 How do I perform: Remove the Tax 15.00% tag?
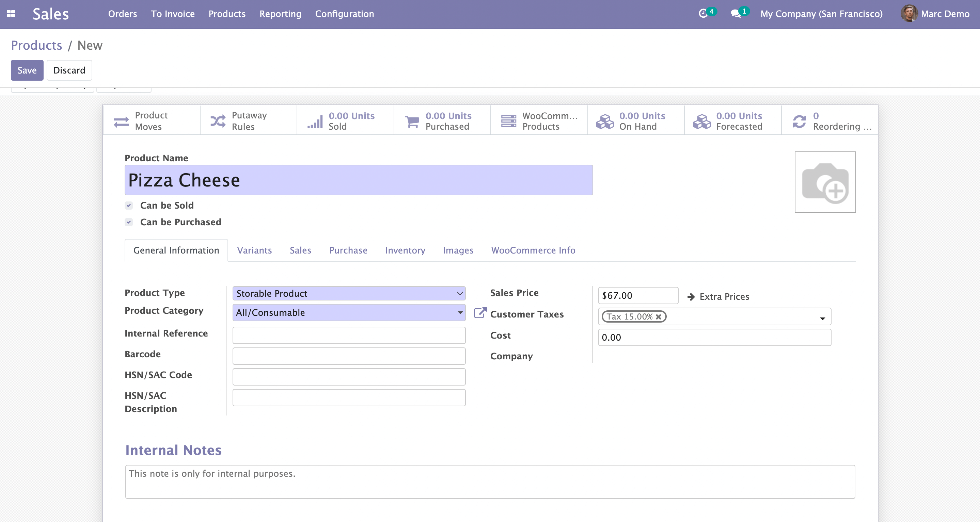[x=659, y=317]
